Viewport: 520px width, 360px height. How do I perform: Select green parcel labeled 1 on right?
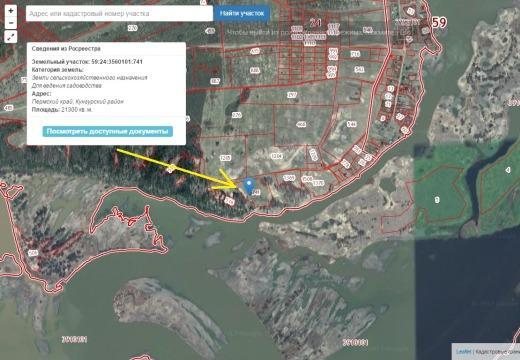437,200
